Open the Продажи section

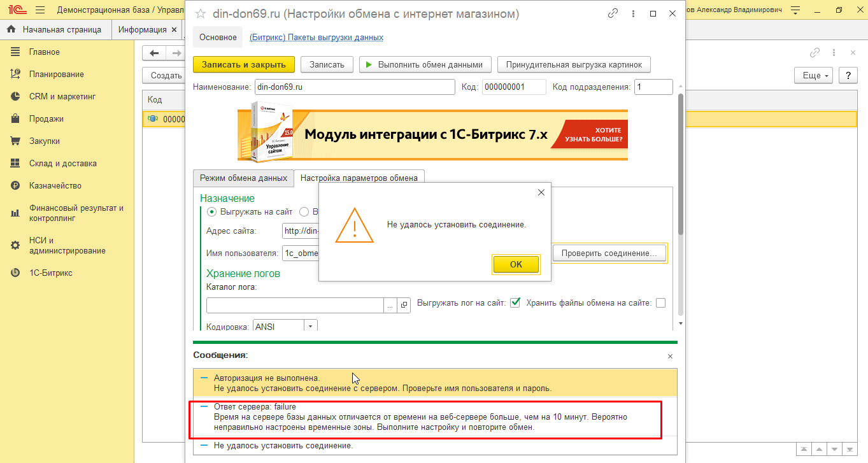46,119
